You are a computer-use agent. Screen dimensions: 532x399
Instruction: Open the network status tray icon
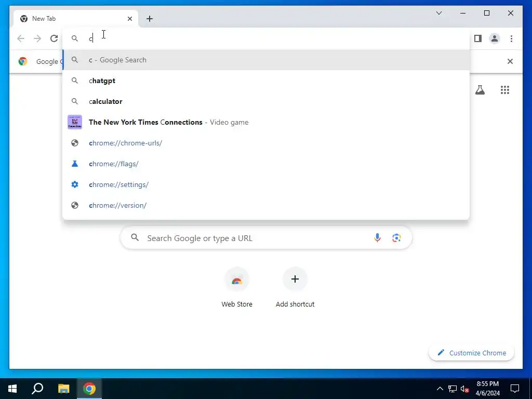(x=453, y=389)
